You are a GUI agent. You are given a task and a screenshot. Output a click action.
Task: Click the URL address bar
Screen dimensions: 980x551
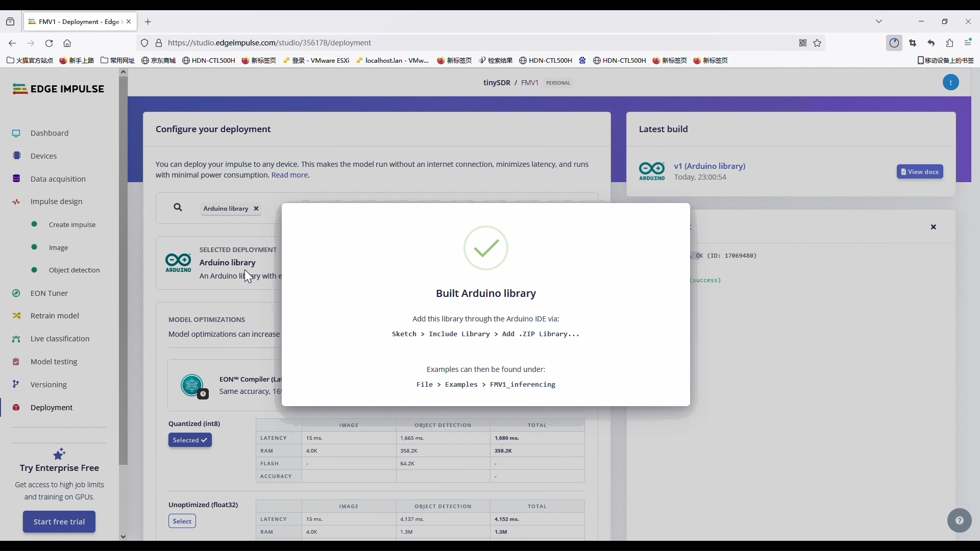click(480, 43)
